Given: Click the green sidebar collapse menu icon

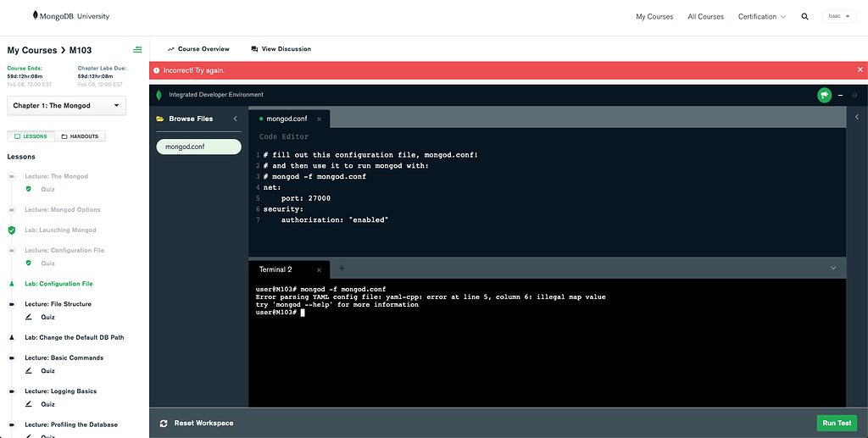Looking at the screenshot, I should 137,50.
